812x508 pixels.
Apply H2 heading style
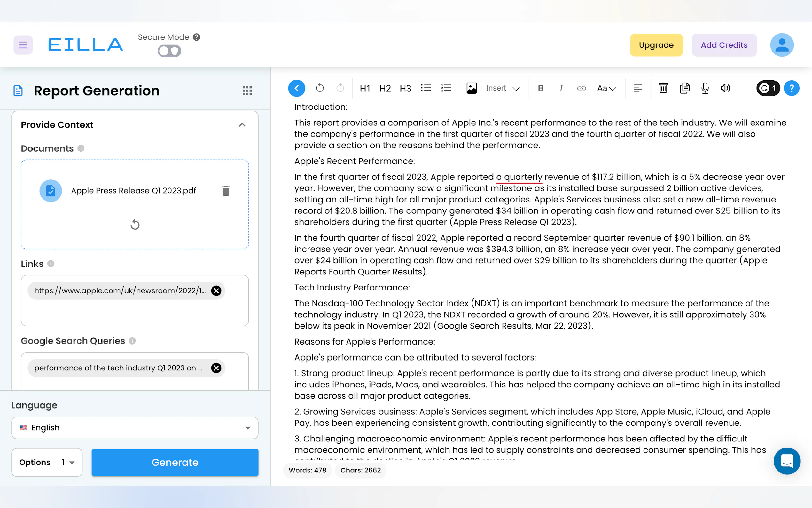point(385,88)
